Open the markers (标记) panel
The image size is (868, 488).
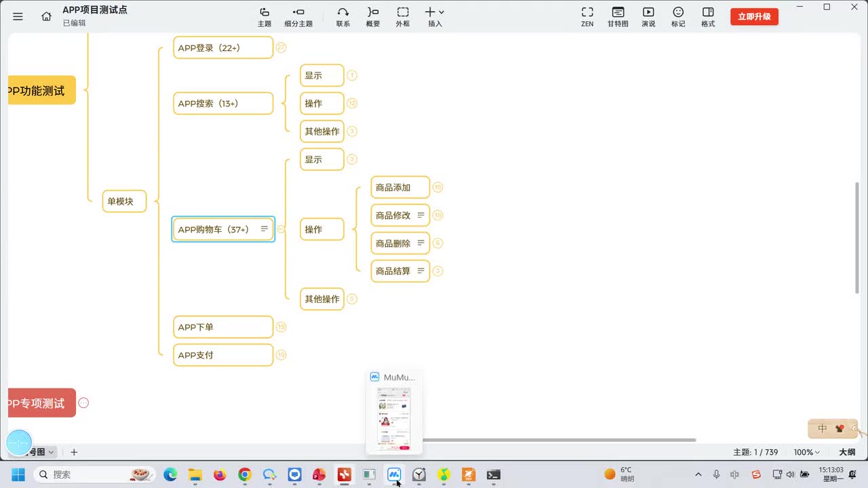pyautogui.click(x=678, y=17)
